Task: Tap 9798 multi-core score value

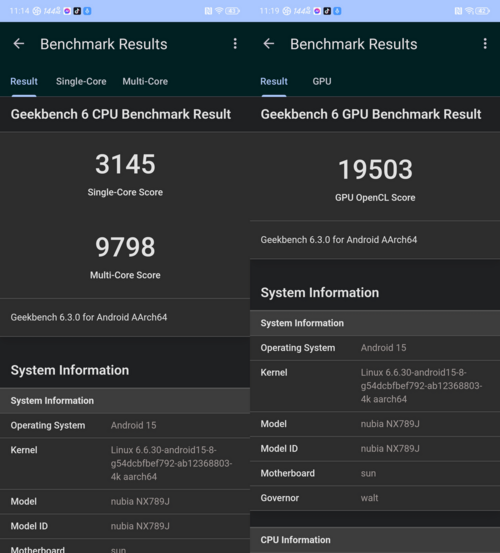Action: click(125, 247)
